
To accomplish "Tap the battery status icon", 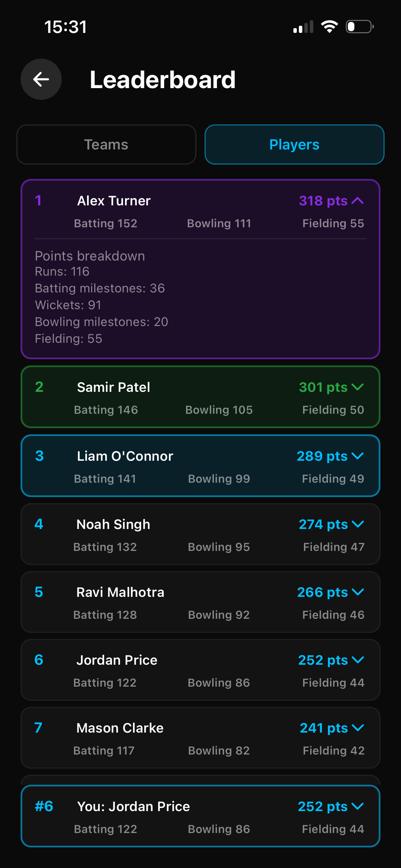I will pos(360,27).
